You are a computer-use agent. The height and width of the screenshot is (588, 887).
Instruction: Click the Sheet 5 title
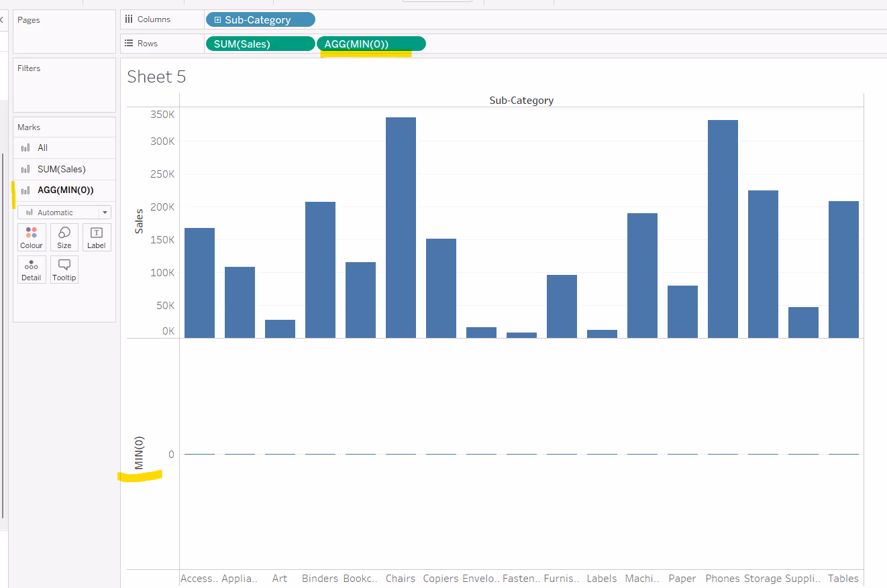point(156,77)
